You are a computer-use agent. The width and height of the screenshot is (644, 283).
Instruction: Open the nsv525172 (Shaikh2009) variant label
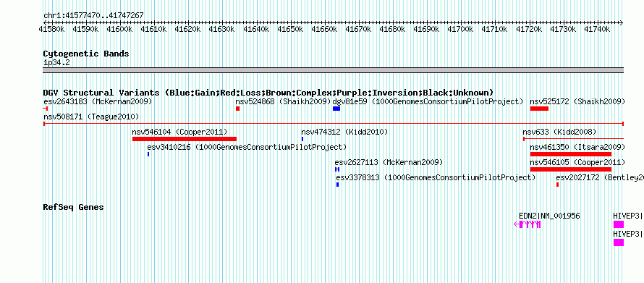(x=577, y=101)
